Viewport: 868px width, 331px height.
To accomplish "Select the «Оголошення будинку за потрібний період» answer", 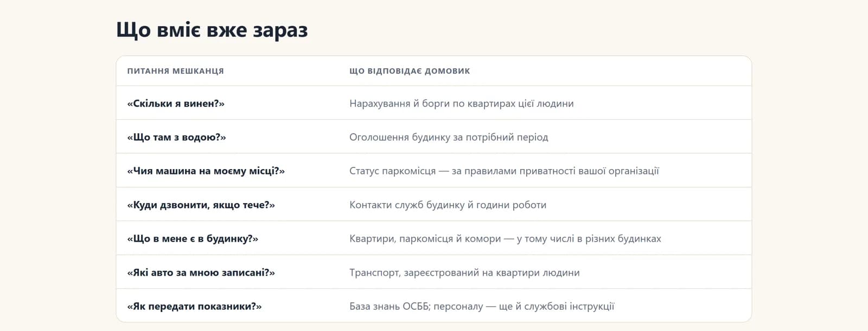I will [x=449, y=137].
